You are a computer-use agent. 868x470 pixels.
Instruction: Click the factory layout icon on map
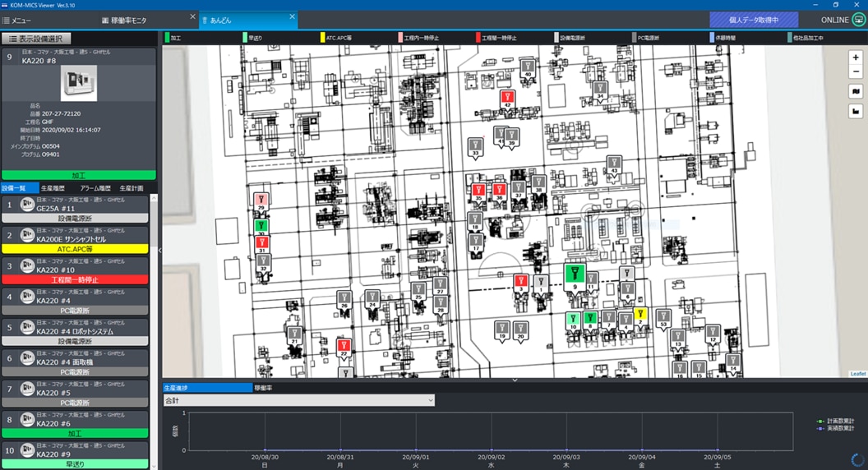pos(856,113)
